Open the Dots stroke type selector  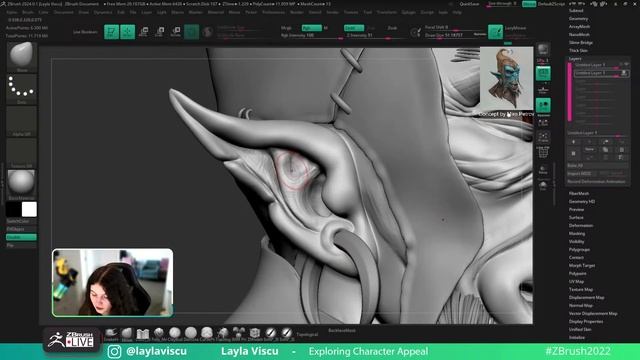click(22, 89)
